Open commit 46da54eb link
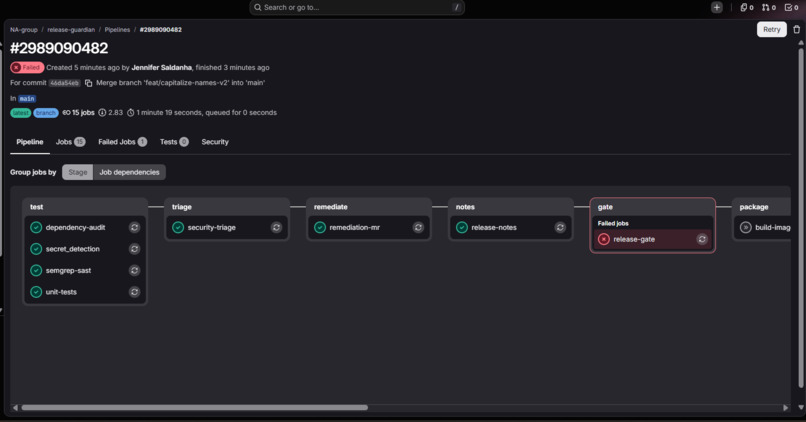The height and width of the screenshot is (422, 806). (x=64, y=83)
